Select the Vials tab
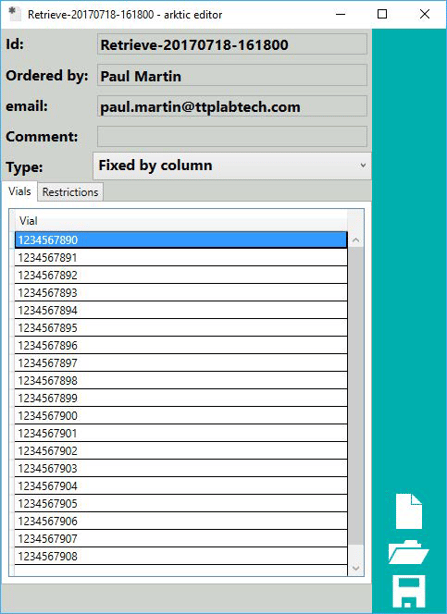 [20, 191]
